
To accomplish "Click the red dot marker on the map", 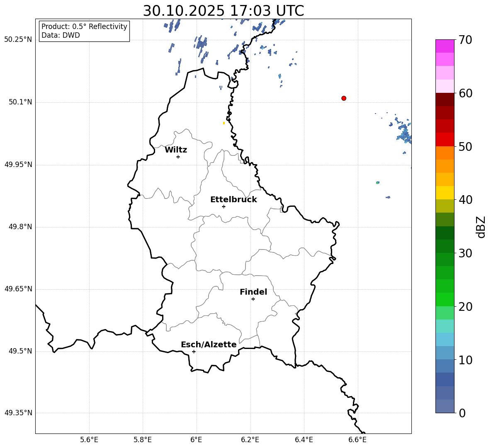I will coord(344,98).
